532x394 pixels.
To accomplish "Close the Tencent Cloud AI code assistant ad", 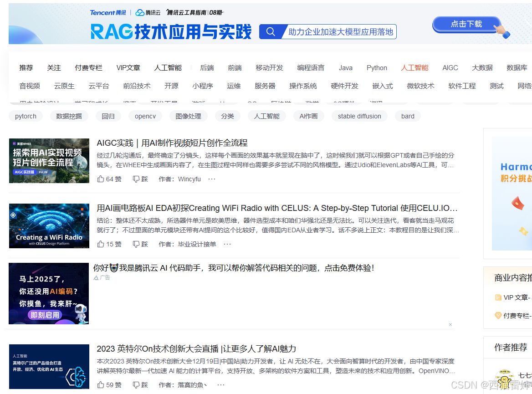I will 450,324.
